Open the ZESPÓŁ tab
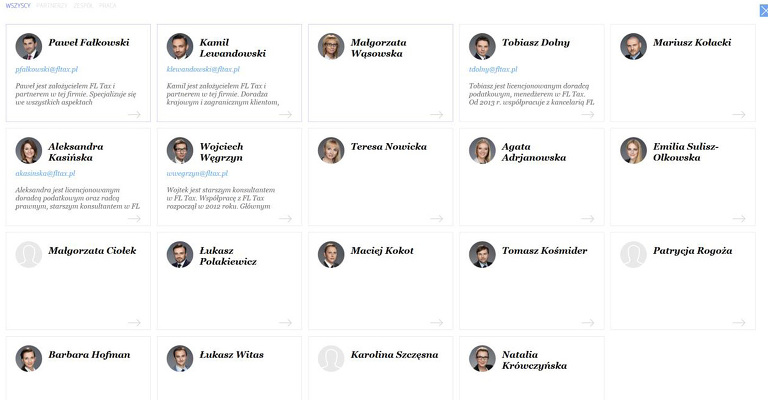 coord(83,5)
